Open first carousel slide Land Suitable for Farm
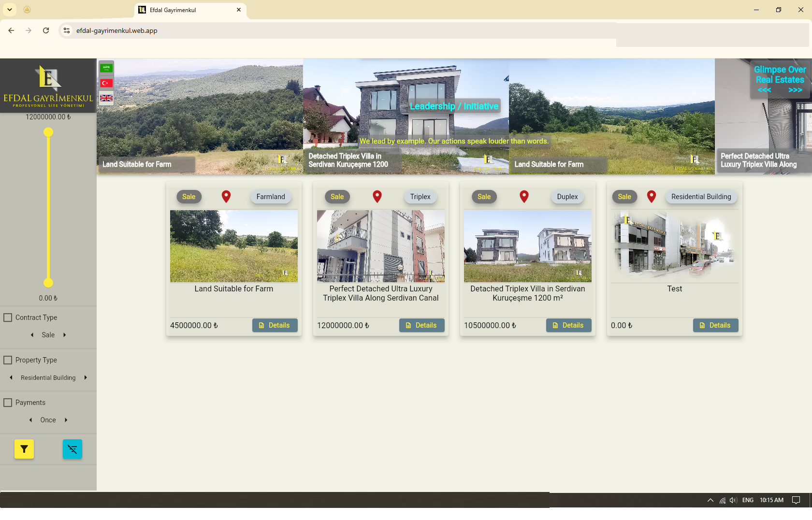 (x=200, y=116)
